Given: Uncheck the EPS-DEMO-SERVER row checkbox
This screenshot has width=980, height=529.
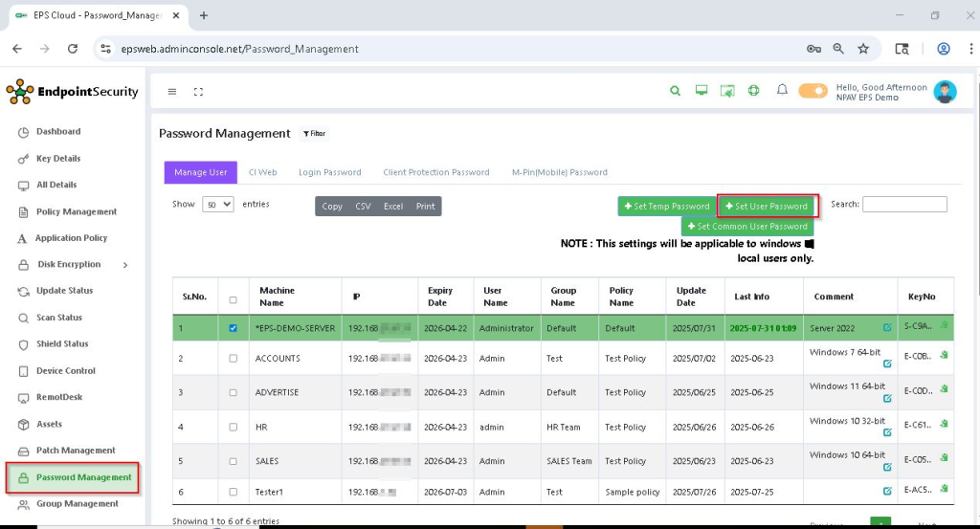Looking at the screenshot, I should 234,328.
